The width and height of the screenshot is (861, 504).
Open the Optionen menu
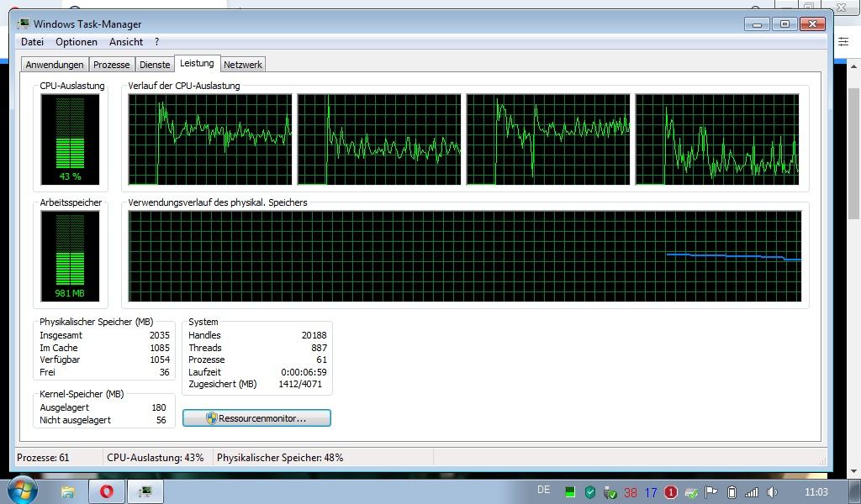coord(77,42)
